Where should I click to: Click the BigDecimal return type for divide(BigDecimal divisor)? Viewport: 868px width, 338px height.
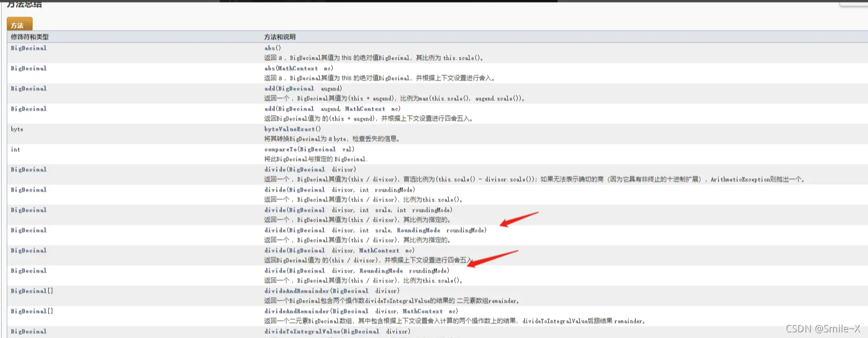[29, 169]
